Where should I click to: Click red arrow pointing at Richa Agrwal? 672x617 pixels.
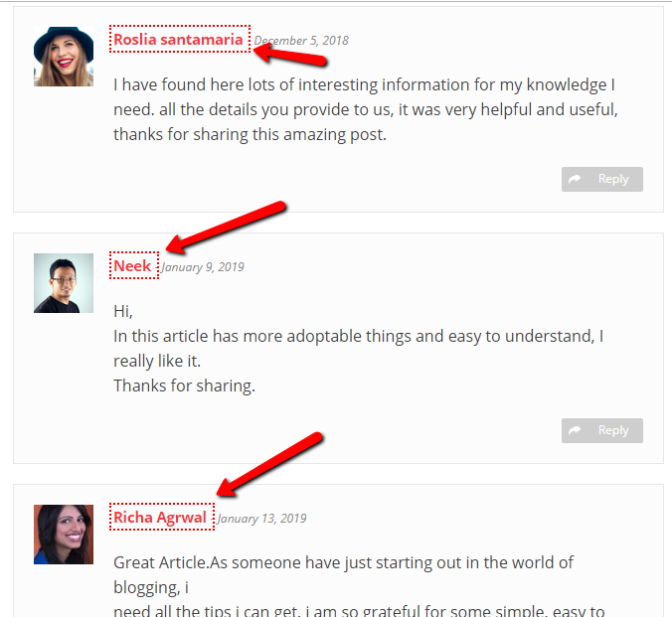[269, 464]
